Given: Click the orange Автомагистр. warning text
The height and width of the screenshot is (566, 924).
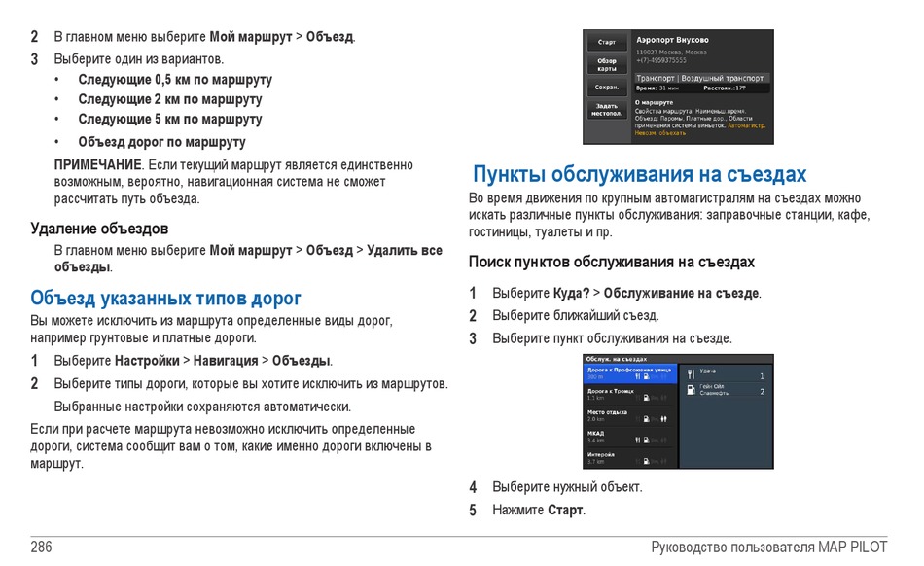Looking at the screenshot, I should point(746,124).
